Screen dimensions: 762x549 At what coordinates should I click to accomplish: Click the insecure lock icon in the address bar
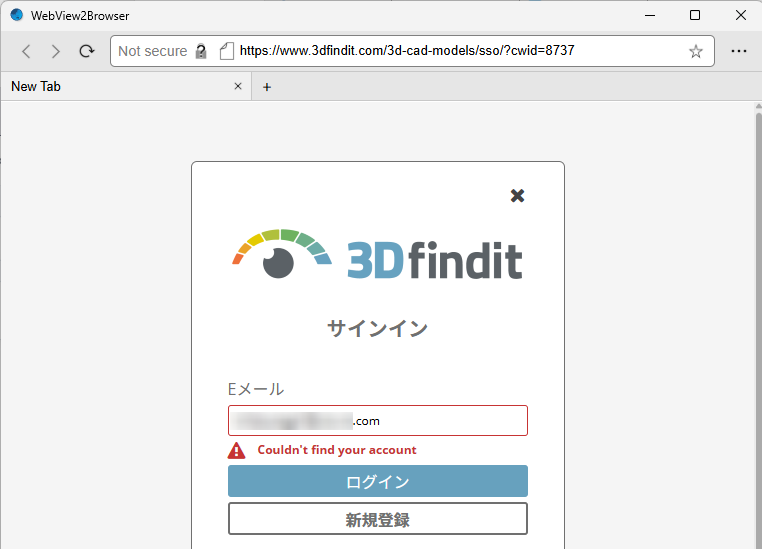pos(201,51)
